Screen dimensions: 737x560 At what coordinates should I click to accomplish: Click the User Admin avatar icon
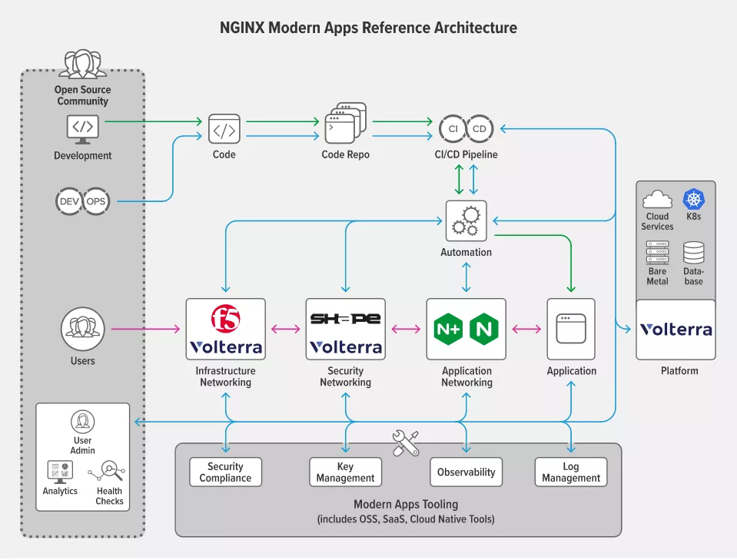pyautogui.click(x=83, y=422)
